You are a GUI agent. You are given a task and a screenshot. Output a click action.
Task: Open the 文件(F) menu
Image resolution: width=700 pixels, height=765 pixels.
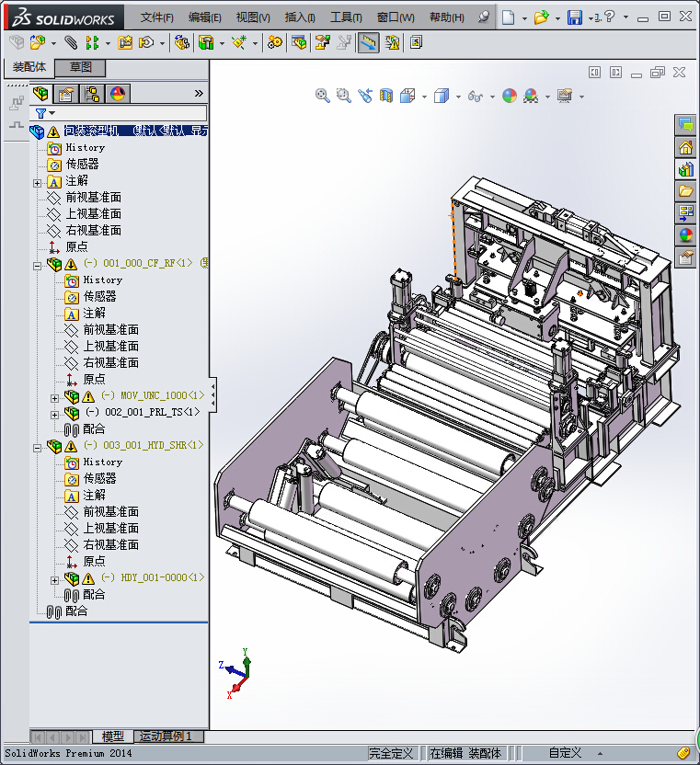(x=156, y=17)
